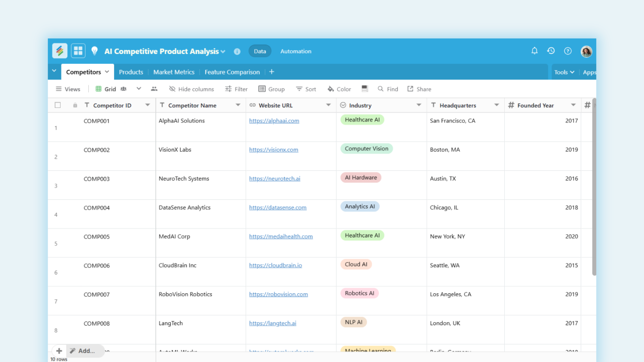The width and height of the screenshot is (644, 362).
Task: Open the Color settings
Action: (339, 89)
